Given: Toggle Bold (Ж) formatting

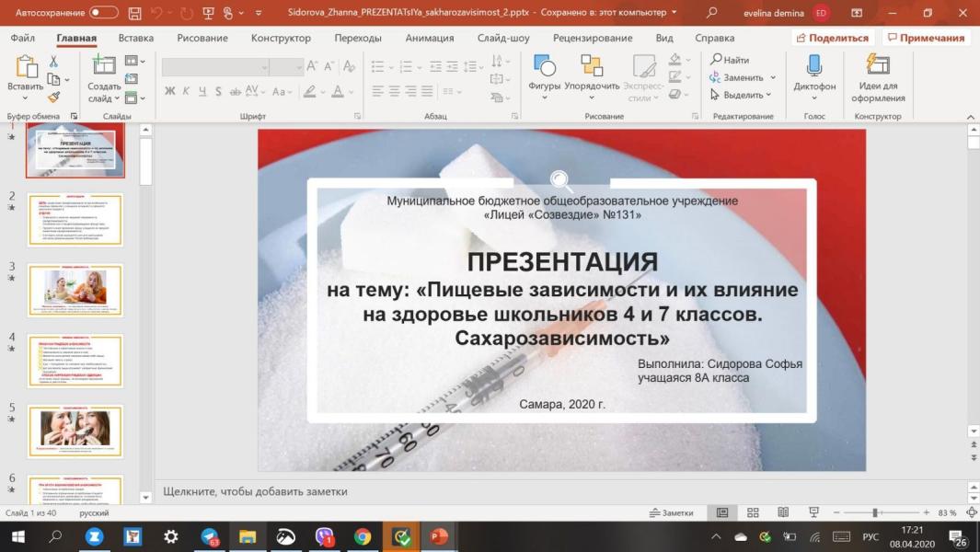Looking at the screenshot, I should coord(170,91).
